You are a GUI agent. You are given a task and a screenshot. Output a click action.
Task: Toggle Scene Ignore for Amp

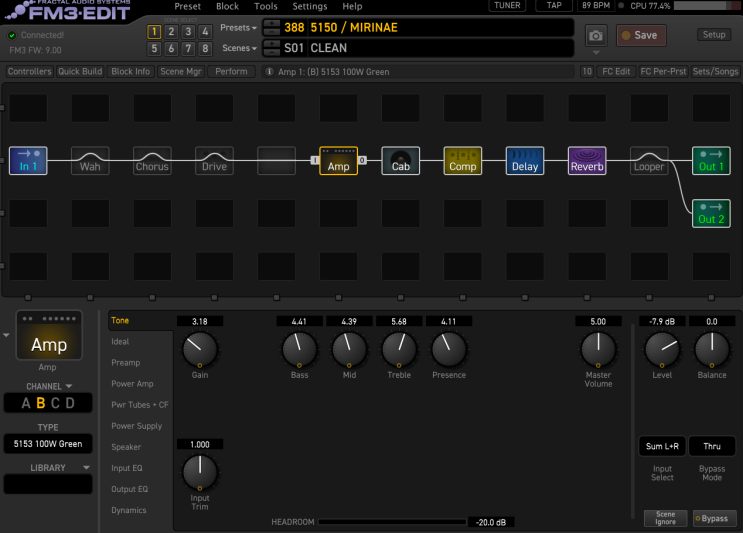[665, 518]
